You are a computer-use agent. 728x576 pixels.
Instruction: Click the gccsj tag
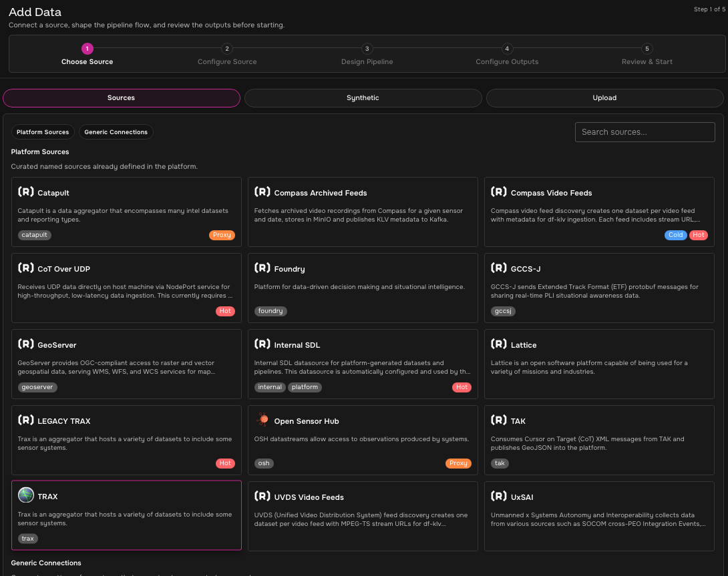(504, 311)
